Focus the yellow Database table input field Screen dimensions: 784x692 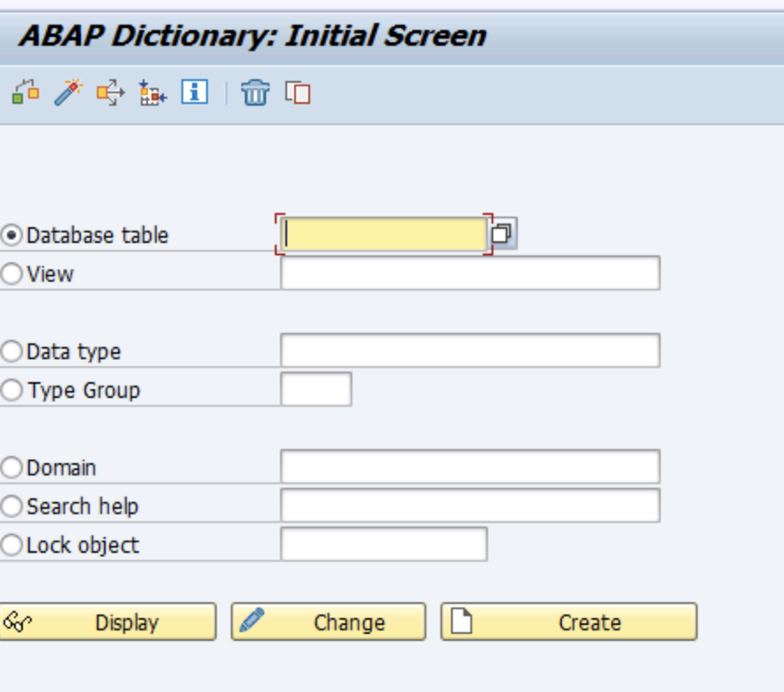click(383, 234)
